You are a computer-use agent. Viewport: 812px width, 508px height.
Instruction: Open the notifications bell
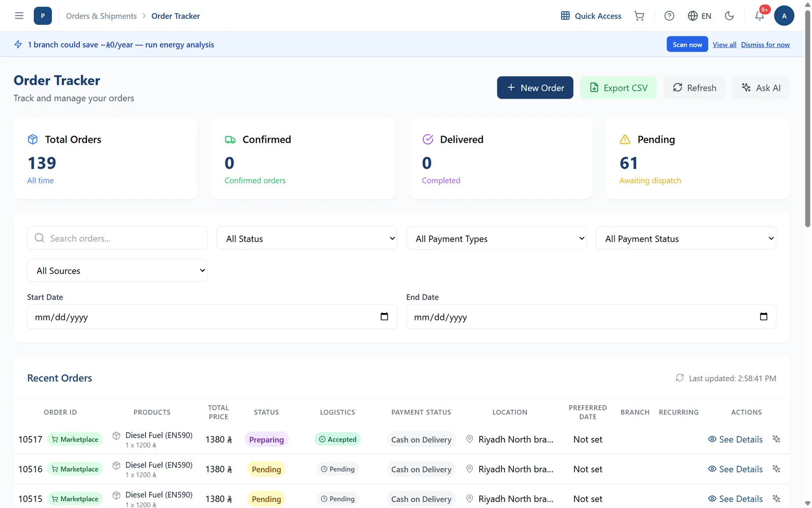coord(760,16)
